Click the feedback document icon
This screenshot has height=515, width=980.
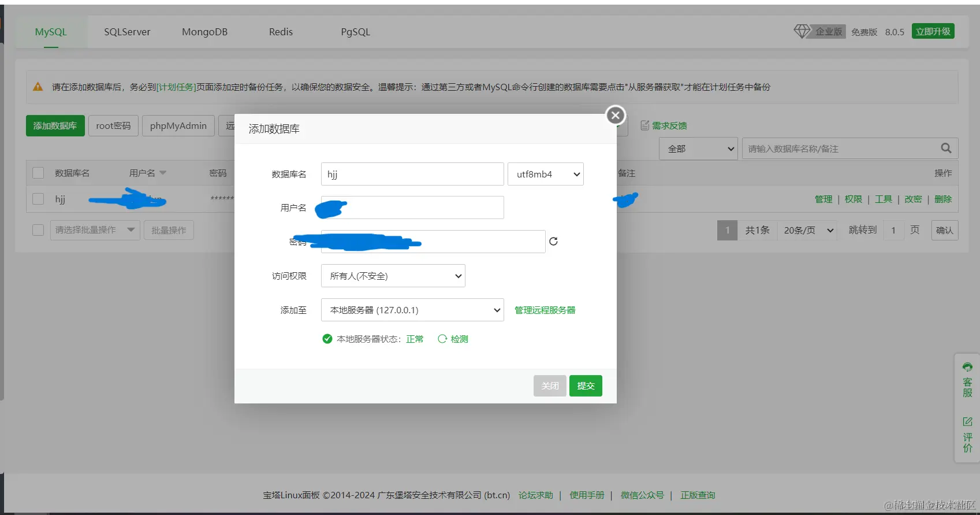pos(645,125)
